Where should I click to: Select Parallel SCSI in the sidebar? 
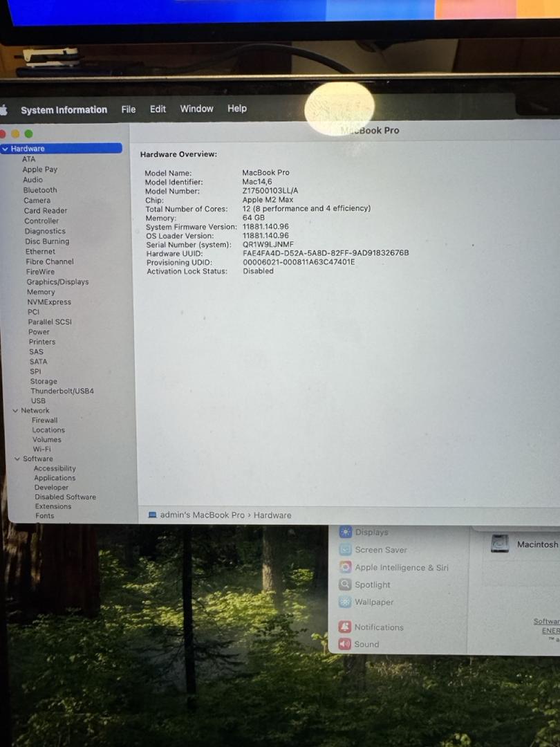point(50,322)
